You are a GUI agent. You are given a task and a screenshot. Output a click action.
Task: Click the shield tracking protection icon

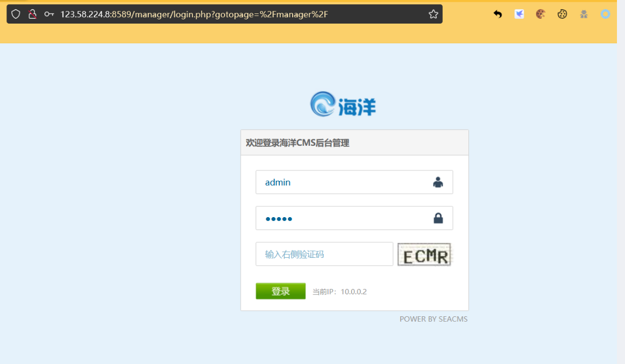point(16,14)
